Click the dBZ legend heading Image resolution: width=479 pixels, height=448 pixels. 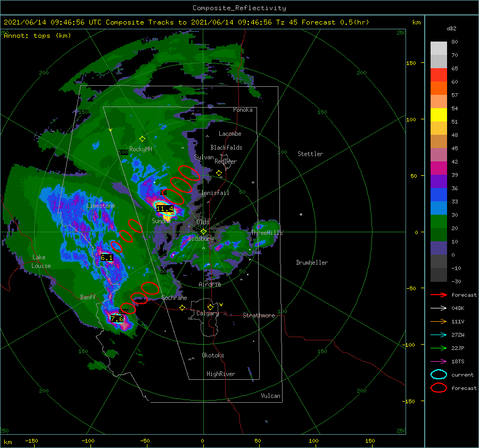click(451, 28)
